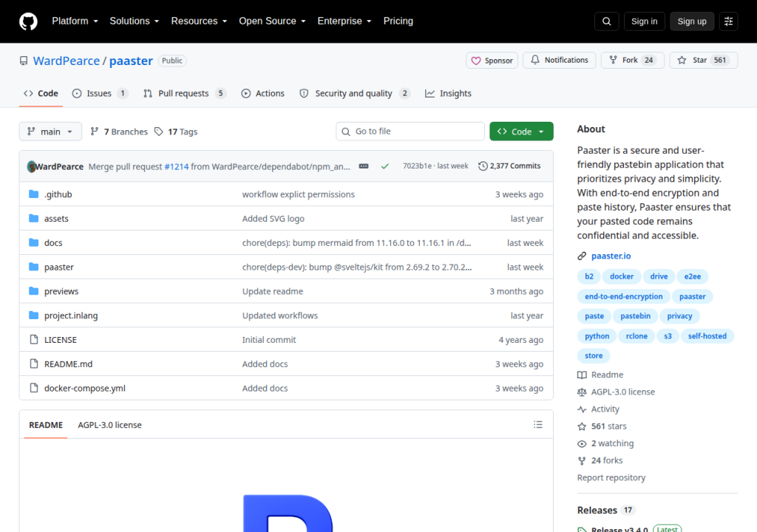
Task: Open the Enterprise dropdown menu
Action: (x=344, y=21)
